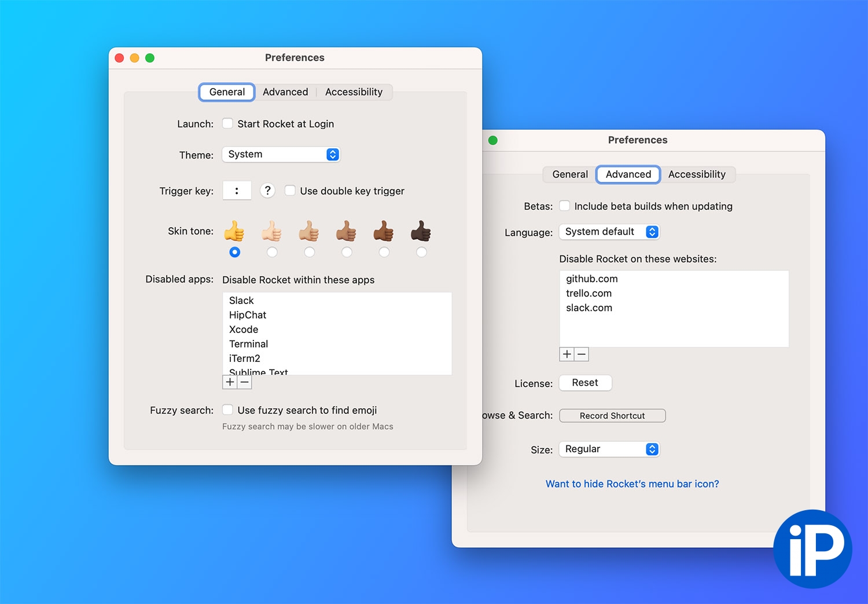Choose the light skin tone radio button
868x604 pixels.
pos(272,252)
